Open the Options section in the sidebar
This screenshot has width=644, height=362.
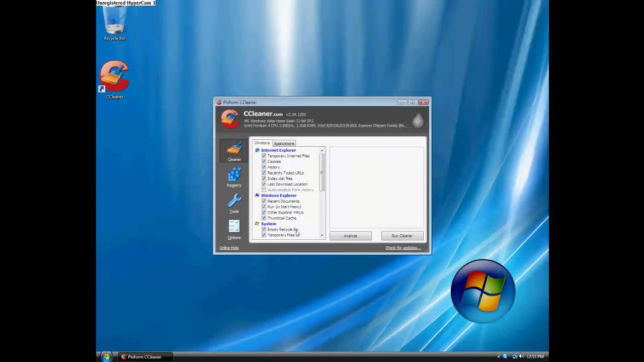click(x=234, y=229)
